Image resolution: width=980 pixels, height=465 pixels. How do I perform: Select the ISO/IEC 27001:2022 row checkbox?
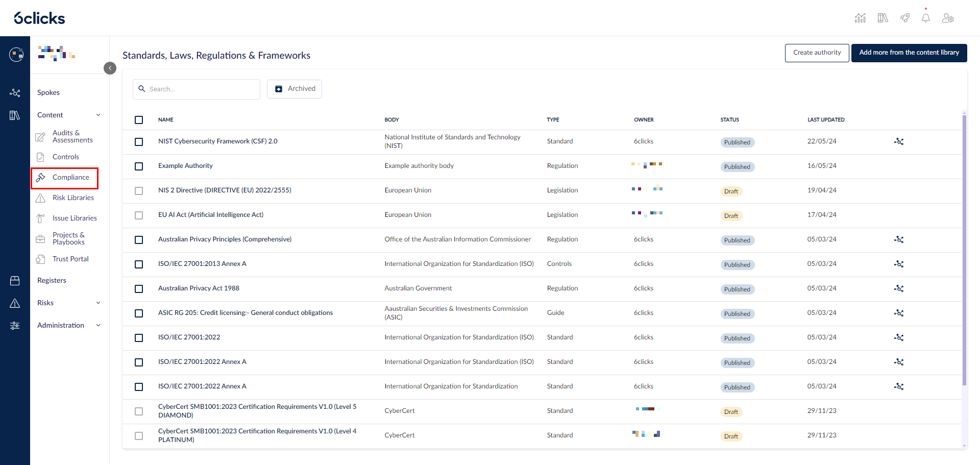[x=139, y=338]
